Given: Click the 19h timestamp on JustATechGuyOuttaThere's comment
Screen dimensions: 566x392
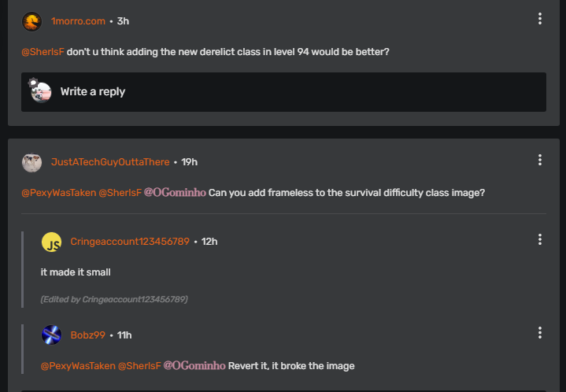Looking at the screenshot, I should (189, 162).
